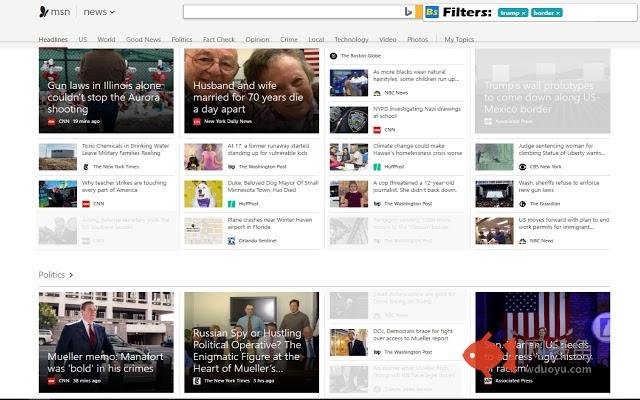Open Why teacher strikes are touching America article
The width and height of the screenshot is (640, 400).
[124, 186]
